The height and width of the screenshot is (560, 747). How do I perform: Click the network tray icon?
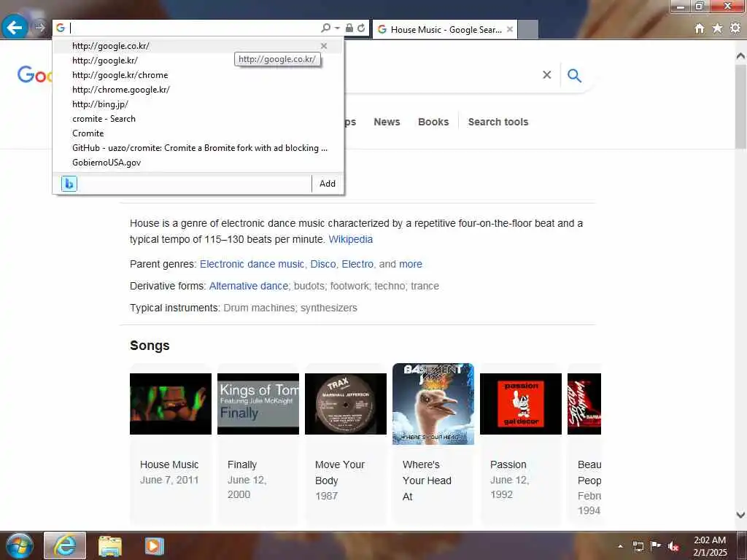(638, 546)
